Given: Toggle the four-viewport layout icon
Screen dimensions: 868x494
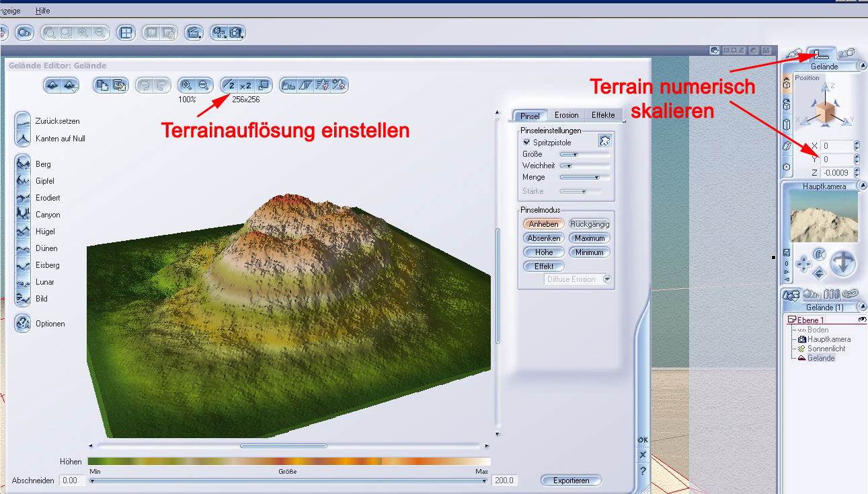Looking at the screenshot, I should coord(126,32).
